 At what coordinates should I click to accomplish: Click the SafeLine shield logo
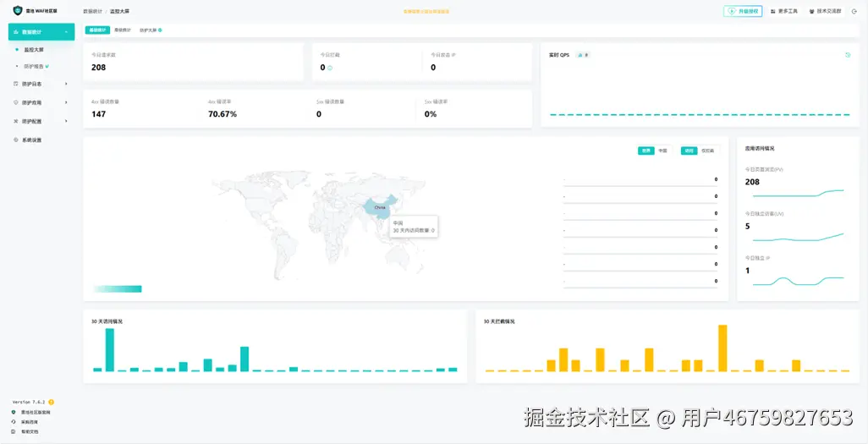point(18,10)
